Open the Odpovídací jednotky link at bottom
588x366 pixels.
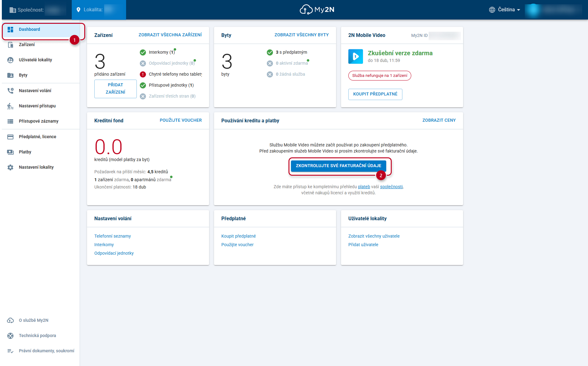coord(114,253)
